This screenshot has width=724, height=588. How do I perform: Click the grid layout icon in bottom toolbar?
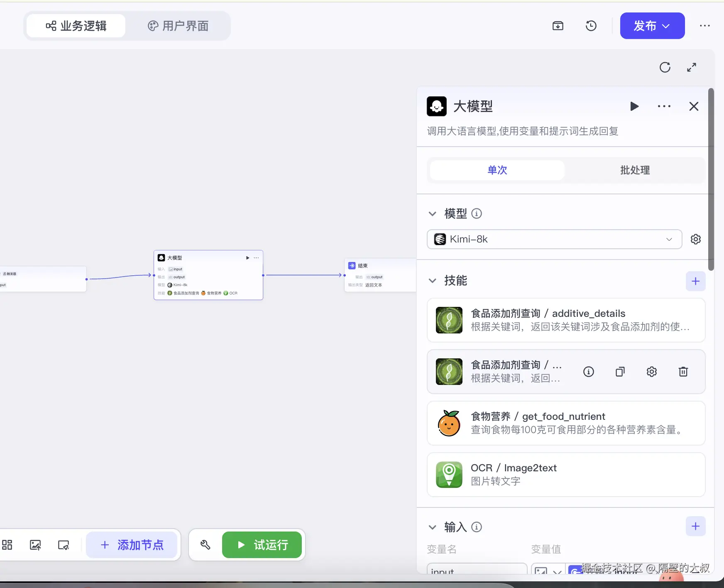click(7, 545)
